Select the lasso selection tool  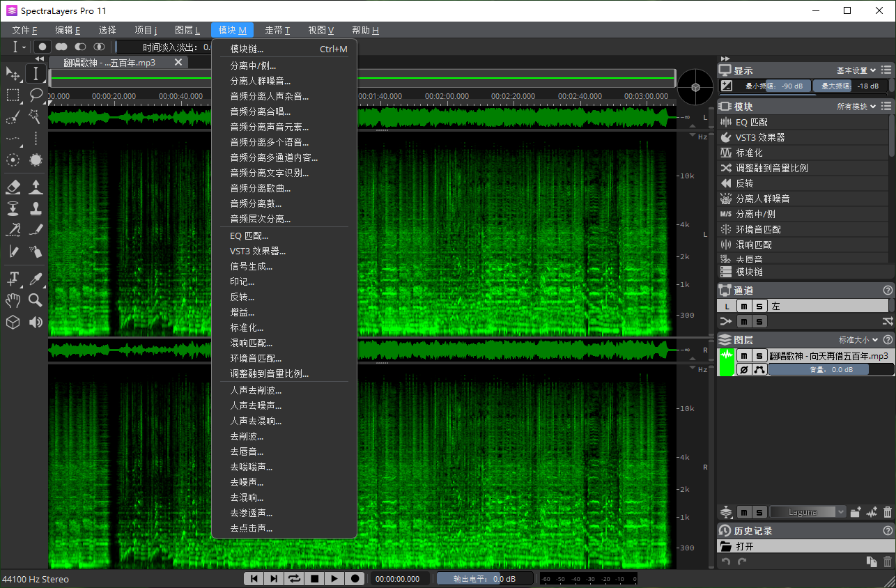pos(36,95)
